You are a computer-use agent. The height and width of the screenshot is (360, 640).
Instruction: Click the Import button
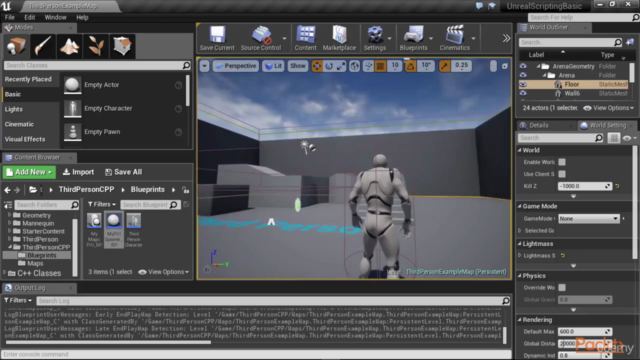pos(78,172)
